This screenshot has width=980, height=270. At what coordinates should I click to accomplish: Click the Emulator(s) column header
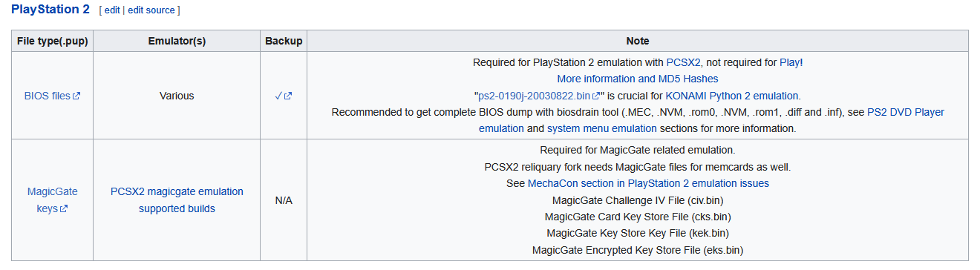(x=177, y=41)
